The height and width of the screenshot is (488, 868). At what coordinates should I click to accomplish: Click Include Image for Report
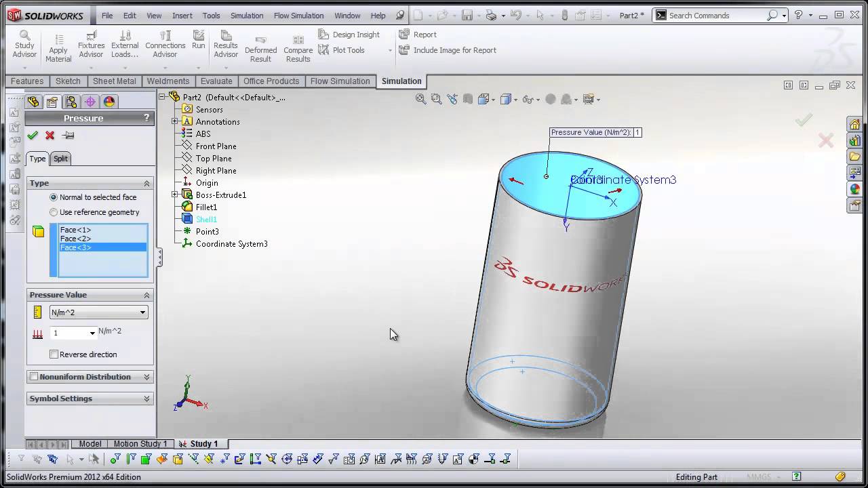pos(448,50)
